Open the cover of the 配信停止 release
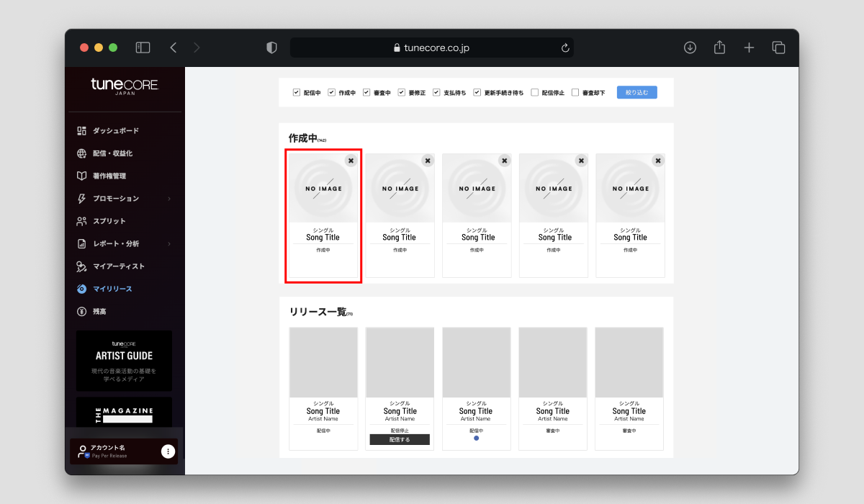 (400, 362)
